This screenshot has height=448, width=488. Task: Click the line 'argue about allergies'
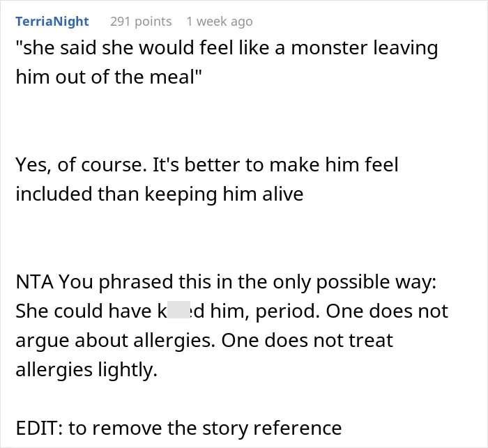(x=204, y=341)
